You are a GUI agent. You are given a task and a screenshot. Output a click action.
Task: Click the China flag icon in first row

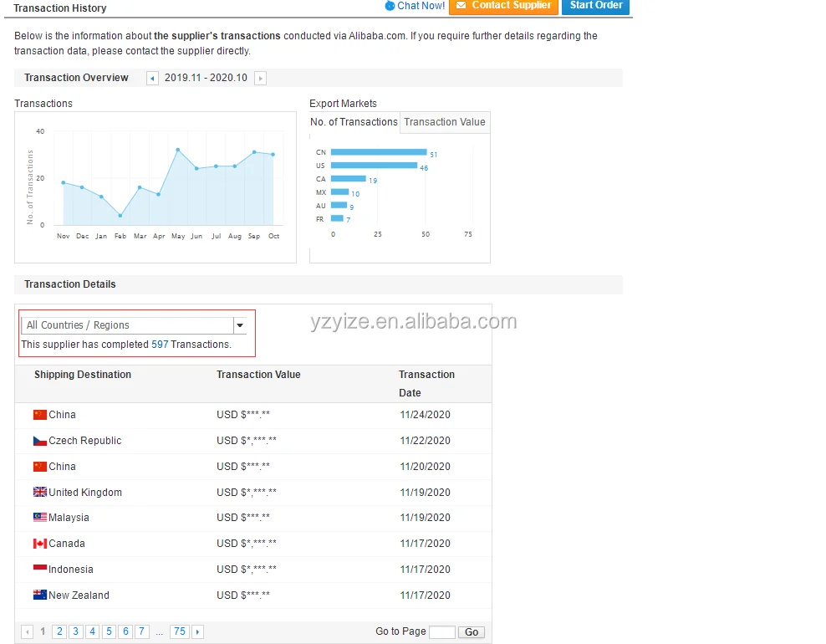click(x=40, y=415)
